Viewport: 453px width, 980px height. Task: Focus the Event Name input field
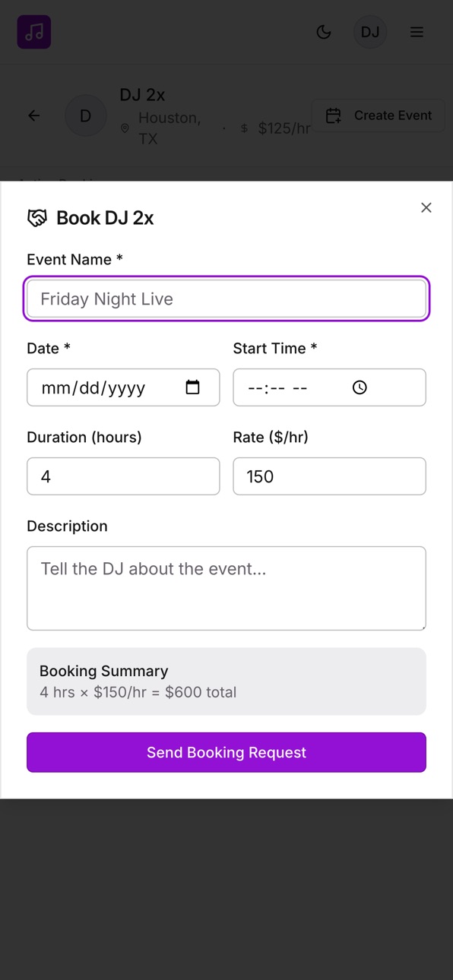(226, 299)
